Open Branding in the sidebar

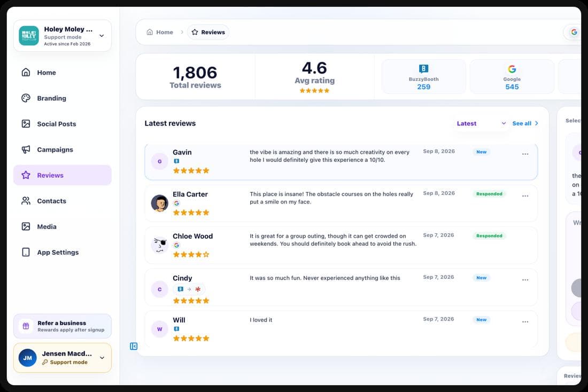pos(62,98)
